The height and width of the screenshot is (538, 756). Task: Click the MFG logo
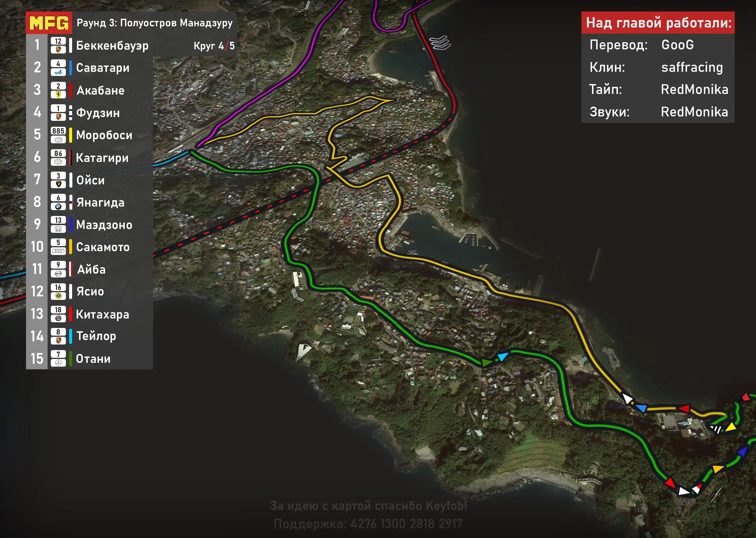coord(49,23)
